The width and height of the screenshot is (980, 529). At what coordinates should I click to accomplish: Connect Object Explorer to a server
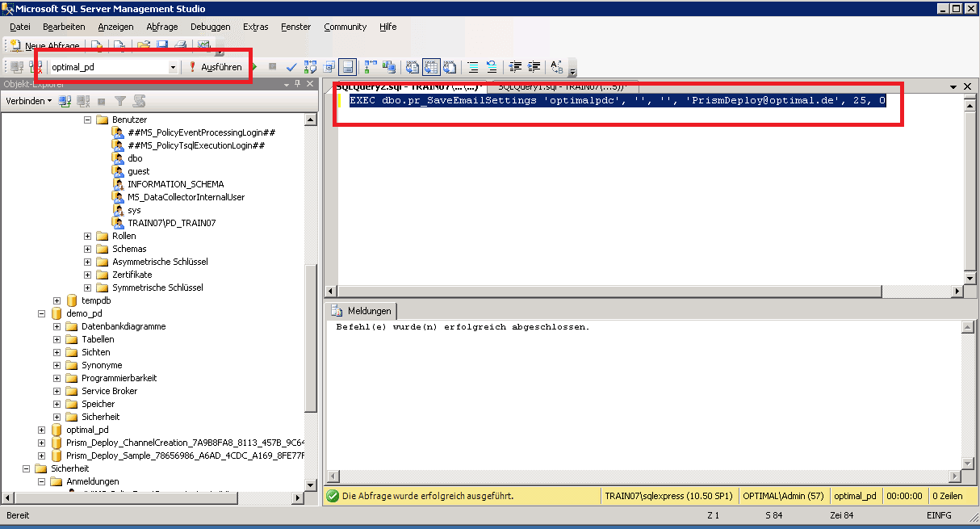point(63,100)
